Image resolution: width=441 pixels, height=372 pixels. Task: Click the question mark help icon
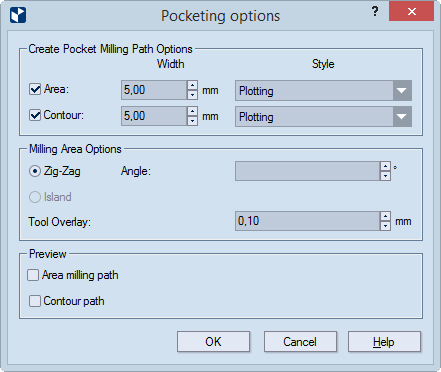click(x=375, y=11)
